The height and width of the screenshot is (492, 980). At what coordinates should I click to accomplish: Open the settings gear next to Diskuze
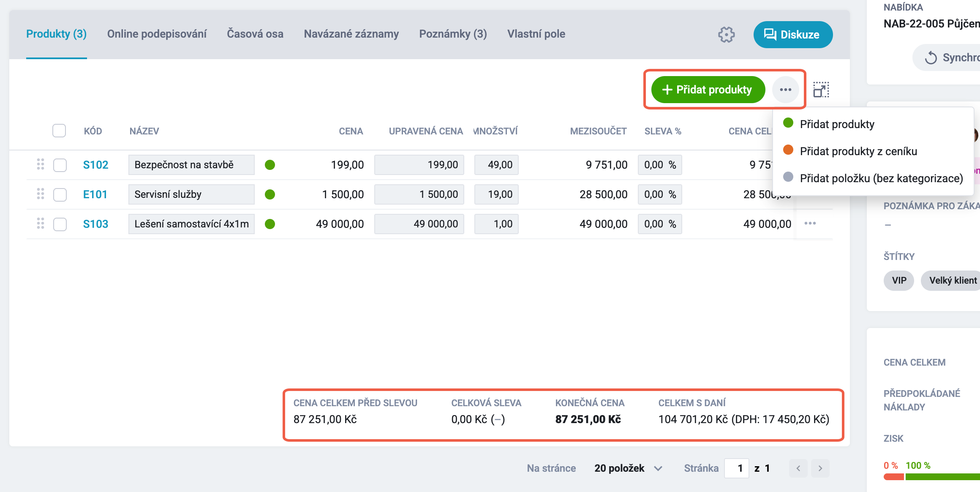pos(726,35)
